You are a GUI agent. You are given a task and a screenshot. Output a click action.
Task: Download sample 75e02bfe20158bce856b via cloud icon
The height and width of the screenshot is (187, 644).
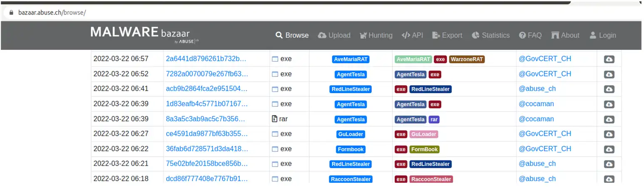[x=609, y=164]
